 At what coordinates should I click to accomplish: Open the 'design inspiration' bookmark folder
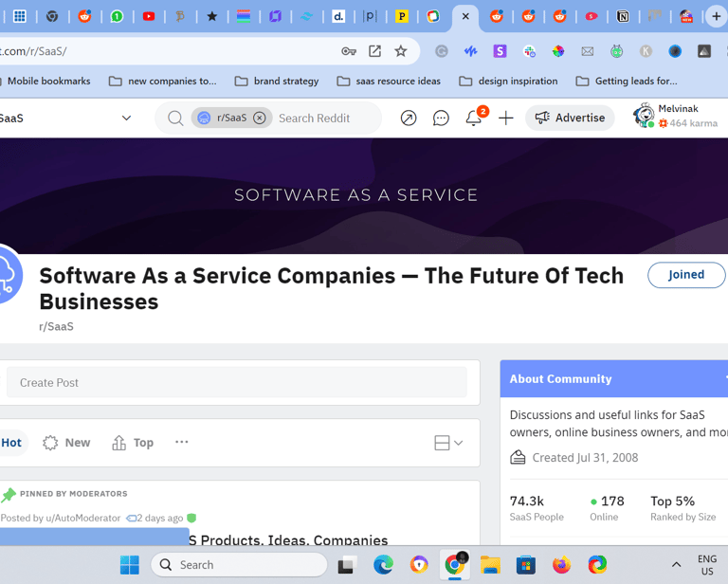pyautogui.click(x=508, y=82)
